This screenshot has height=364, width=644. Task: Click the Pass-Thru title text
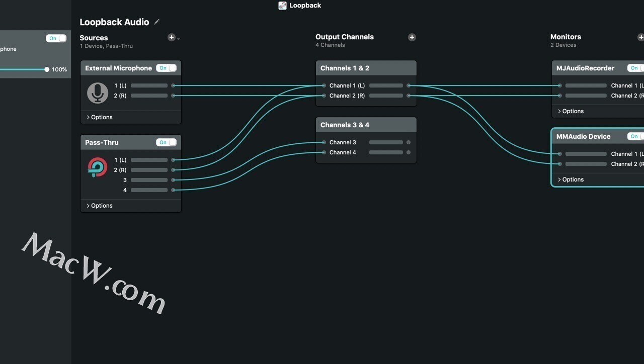[102, 142]
